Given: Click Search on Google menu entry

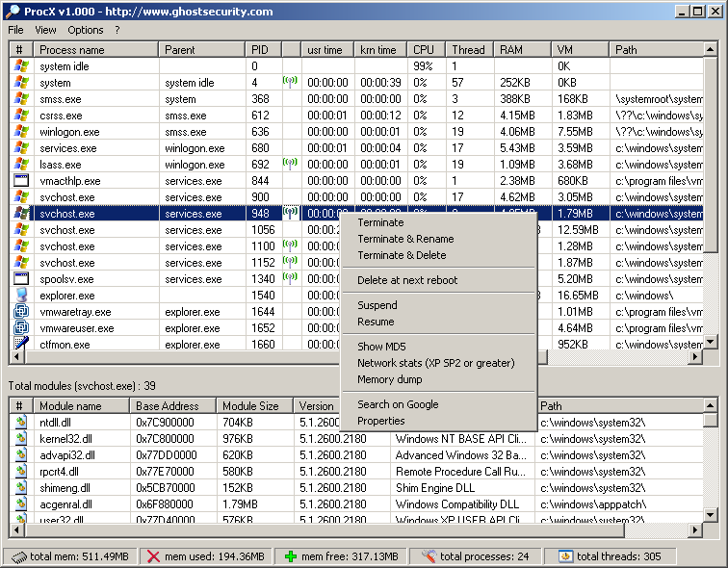Looking at the screenshot, I should [398, 404].
